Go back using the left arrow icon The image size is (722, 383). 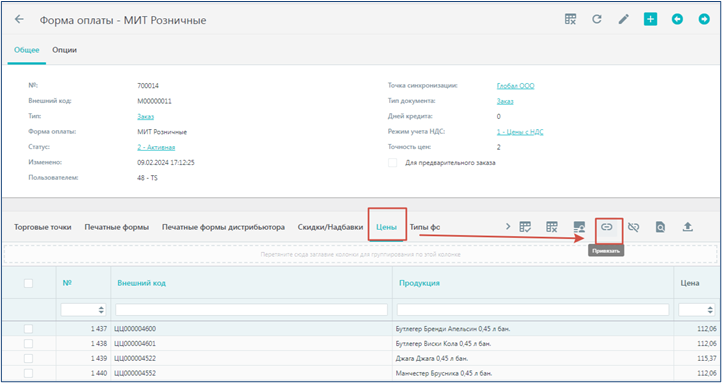(19, 19)
